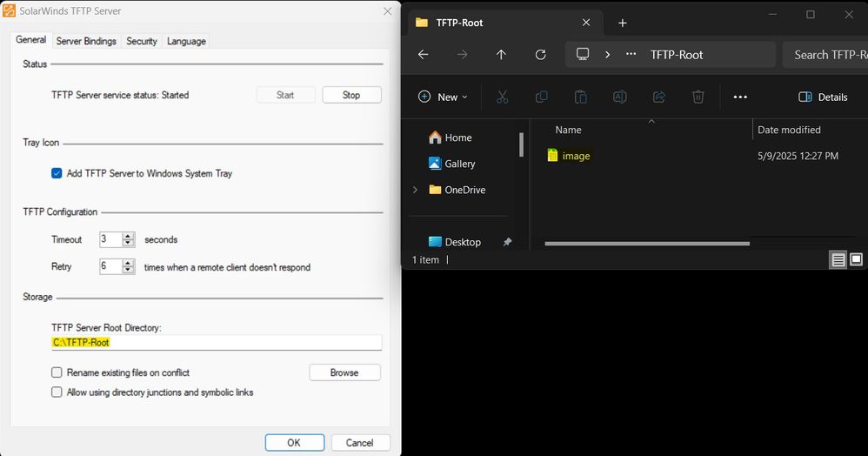
Task: Open Desktop in Explorer navigation pane
Action: [x=455, y=242]
